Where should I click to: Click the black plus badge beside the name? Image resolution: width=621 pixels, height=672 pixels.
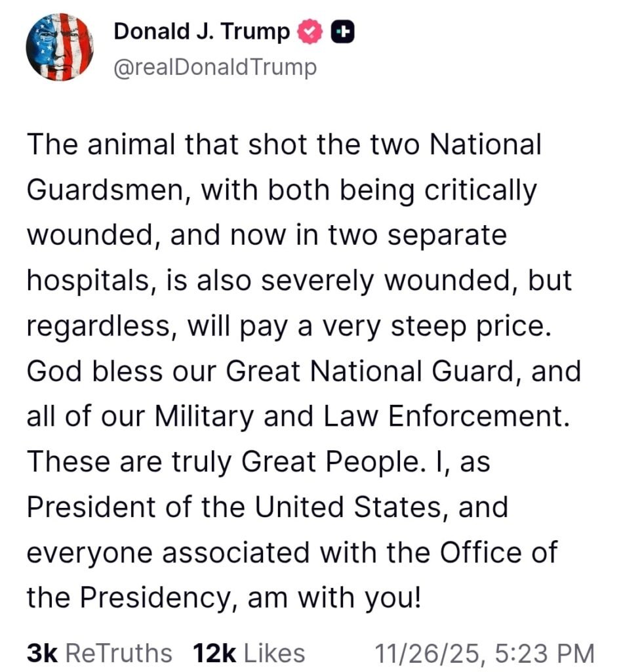point(343,32)
